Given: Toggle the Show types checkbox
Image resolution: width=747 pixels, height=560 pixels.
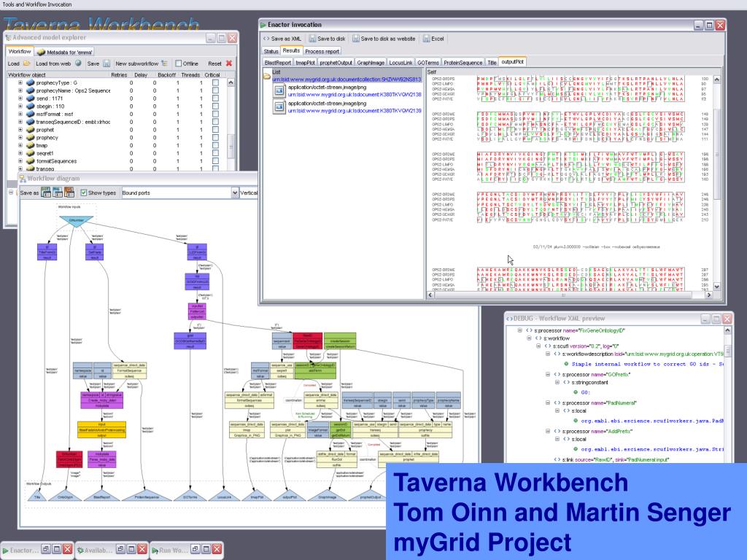Looking at the screenshot, I should click(84, 192).
